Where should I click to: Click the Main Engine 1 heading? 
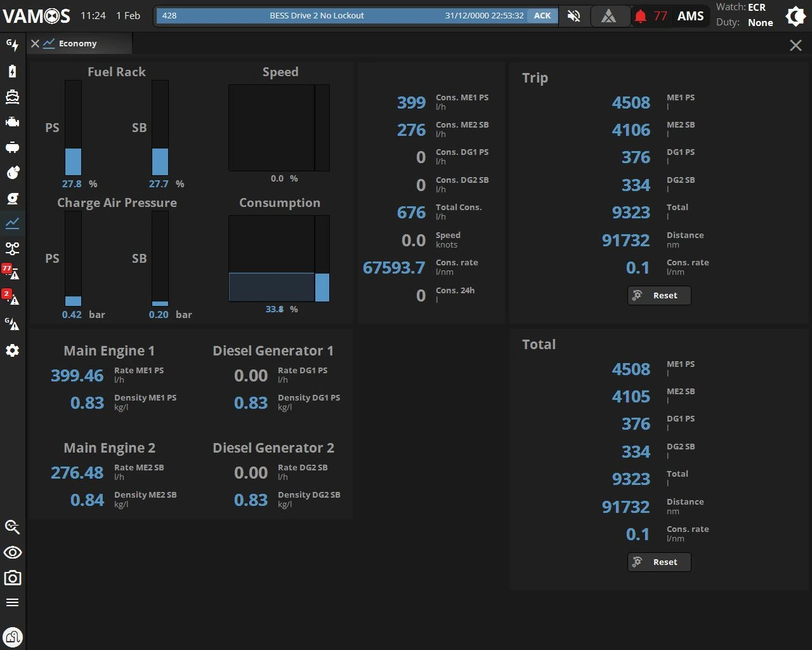click(x=109, y=350)
